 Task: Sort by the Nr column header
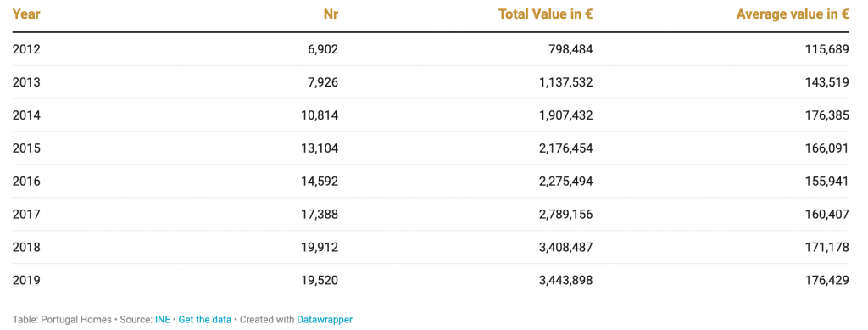point(331,14)
